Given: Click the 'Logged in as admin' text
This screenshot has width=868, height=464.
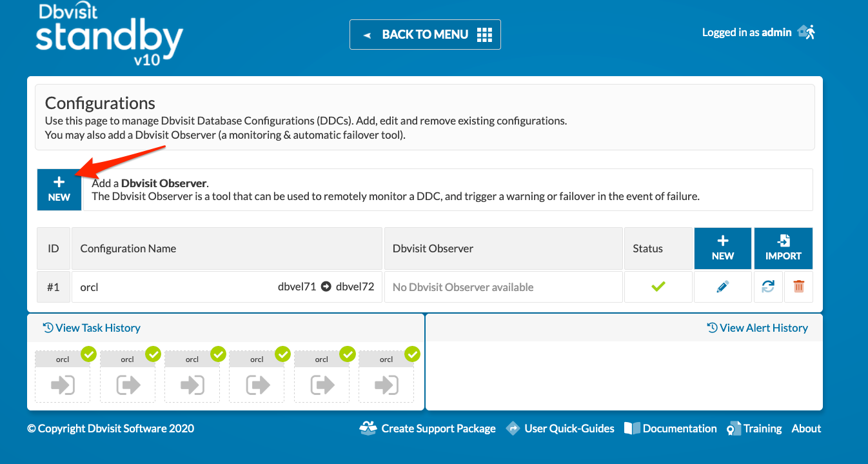Looking at the screenshot, I should click(747, 32).
